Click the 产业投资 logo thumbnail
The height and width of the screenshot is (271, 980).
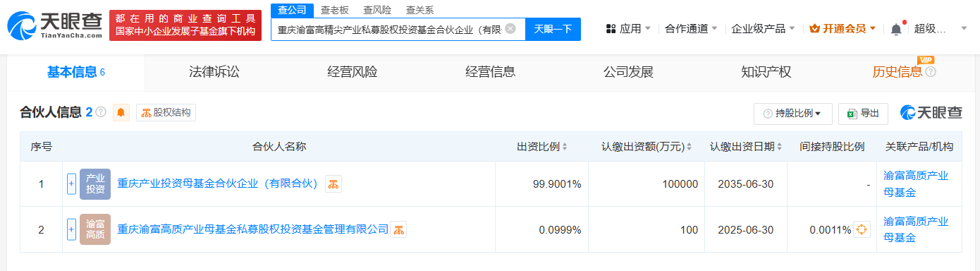pos(95,184)
